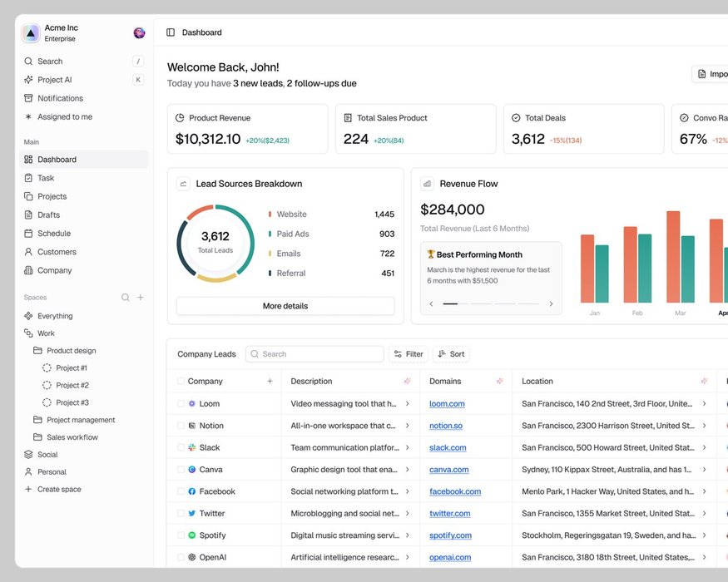Click the user avatar next to Acme Inc

pyautogui.click(x=139, y=33)
